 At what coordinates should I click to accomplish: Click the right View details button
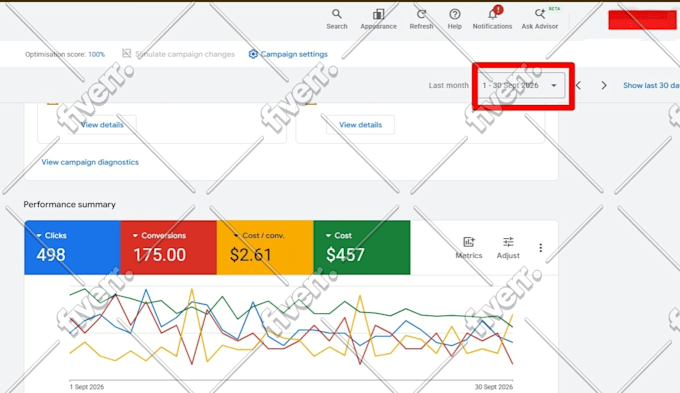click(x=360, y=125)
